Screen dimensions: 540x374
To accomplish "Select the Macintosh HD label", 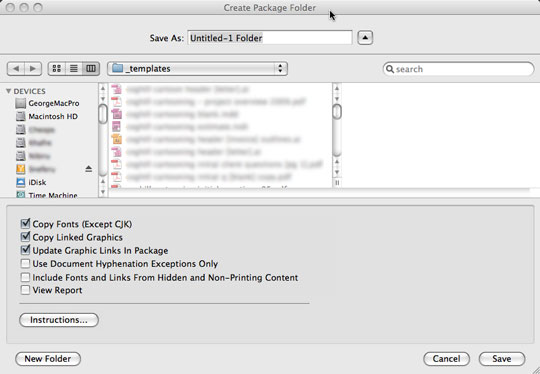I will (53, 116).
